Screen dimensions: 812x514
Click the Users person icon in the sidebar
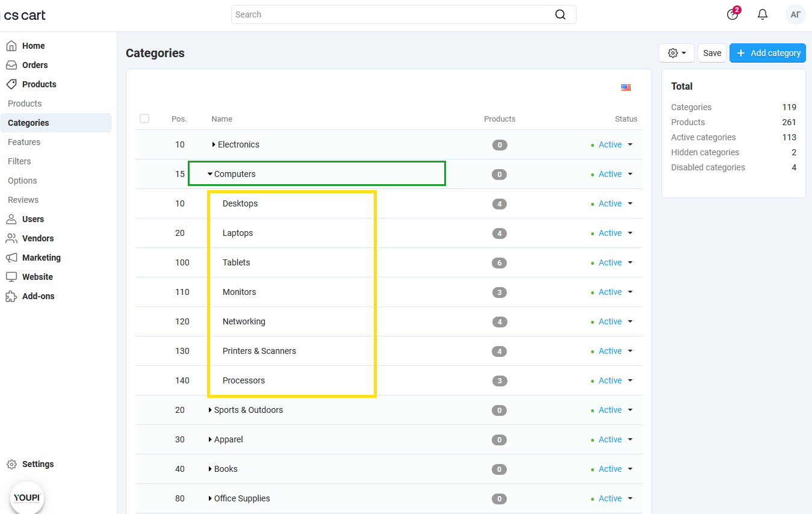point(11,219)
